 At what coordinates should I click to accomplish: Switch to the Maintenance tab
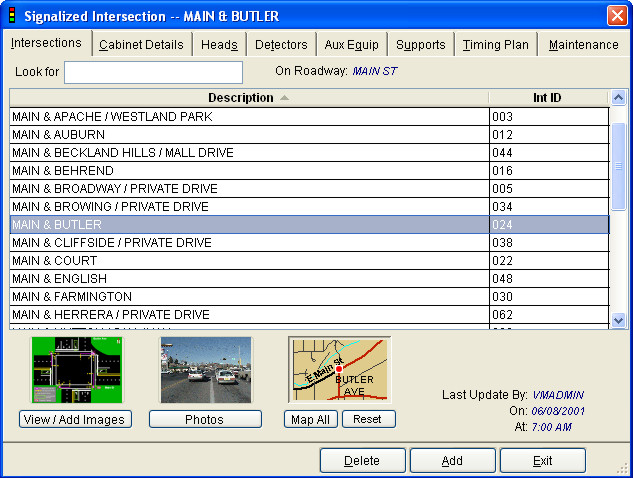point(583,44)
